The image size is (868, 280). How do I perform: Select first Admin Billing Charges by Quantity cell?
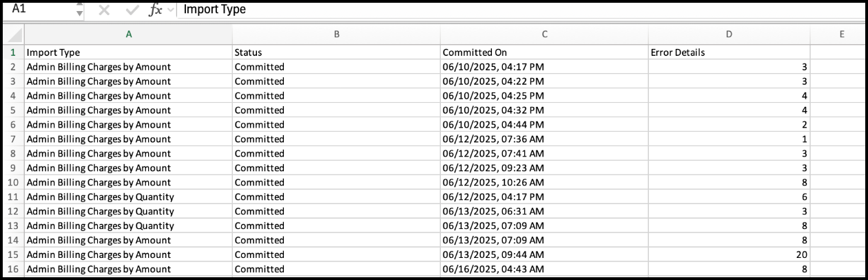[128, 197]
